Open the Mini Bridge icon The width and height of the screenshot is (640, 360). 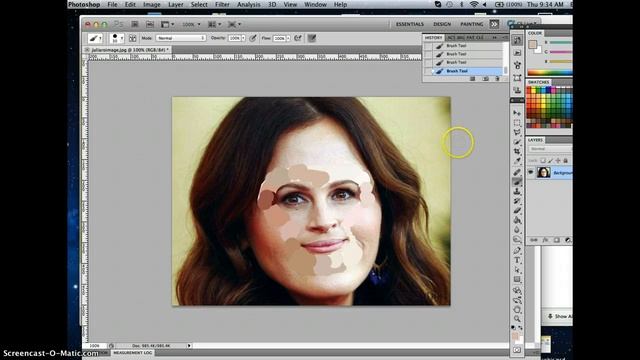[x=150, y=24]
